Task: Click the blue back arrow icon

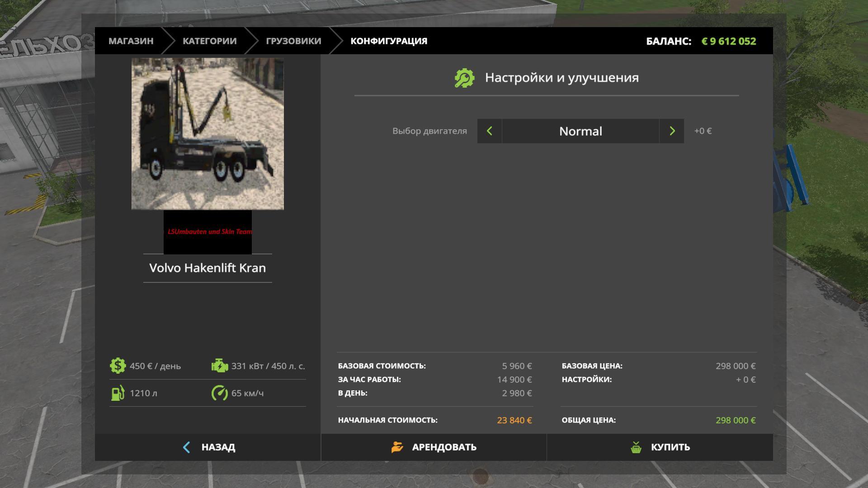Action: (186, 447)
